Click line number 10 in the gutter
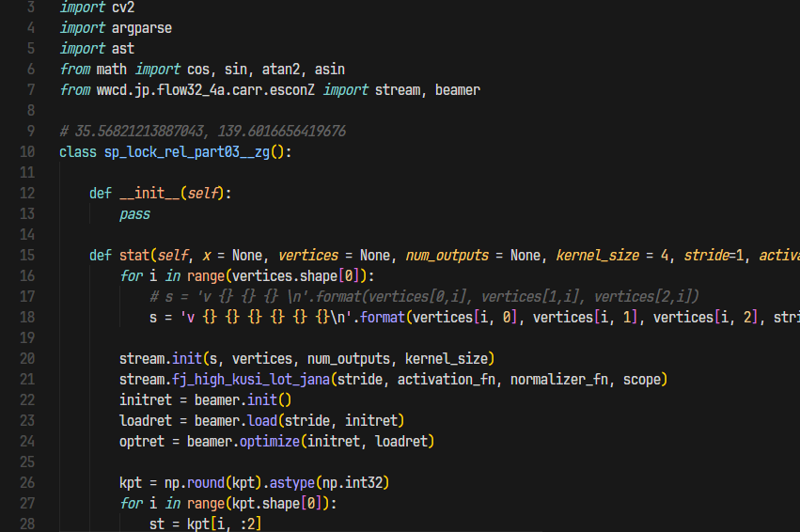 pos(26,151)
